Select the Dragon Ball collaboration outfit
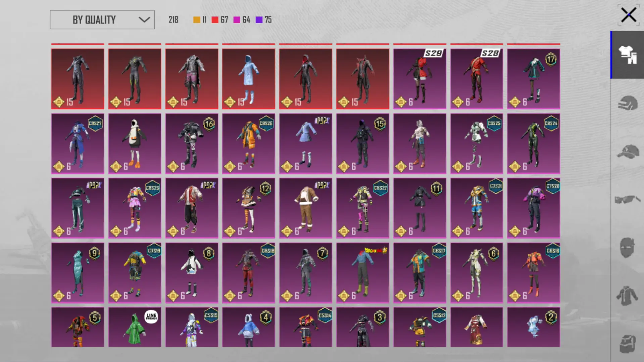The image size is (644, 362). [363, 273]
